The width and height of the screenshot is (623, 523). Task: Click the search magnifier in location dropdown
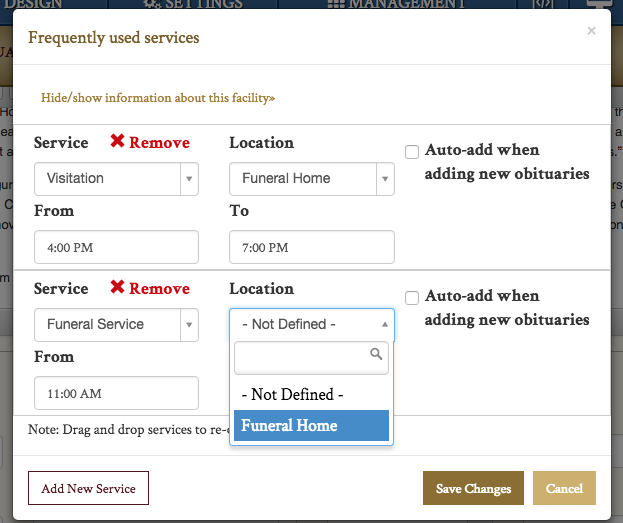pos(376,354)
